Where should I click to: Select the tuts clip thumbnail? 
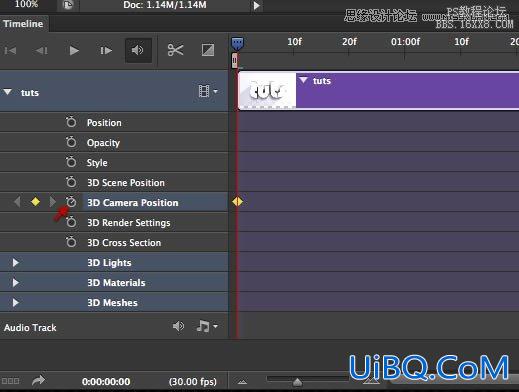268,90
